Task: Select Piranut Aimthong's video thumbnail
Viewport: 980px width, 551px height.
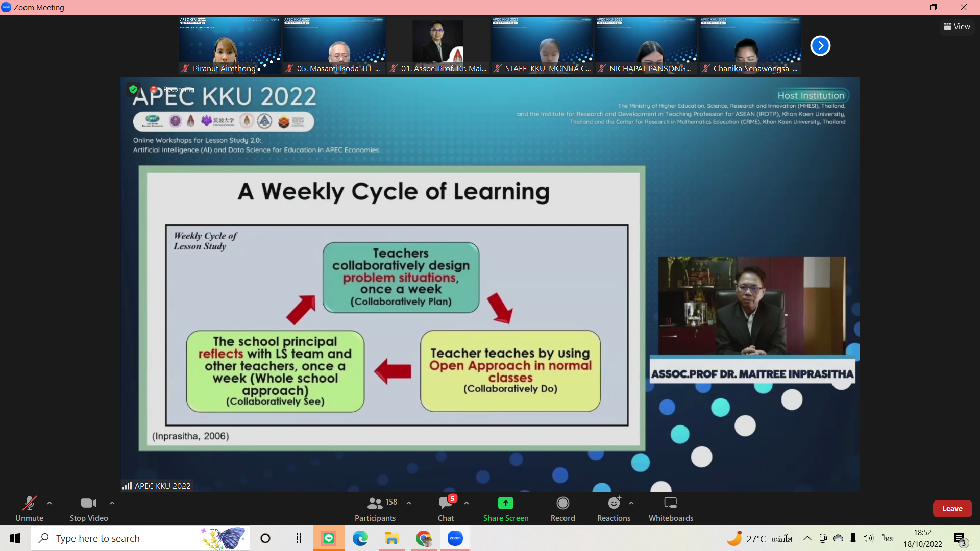Action: pyautogui.click(x=230, y=46)
